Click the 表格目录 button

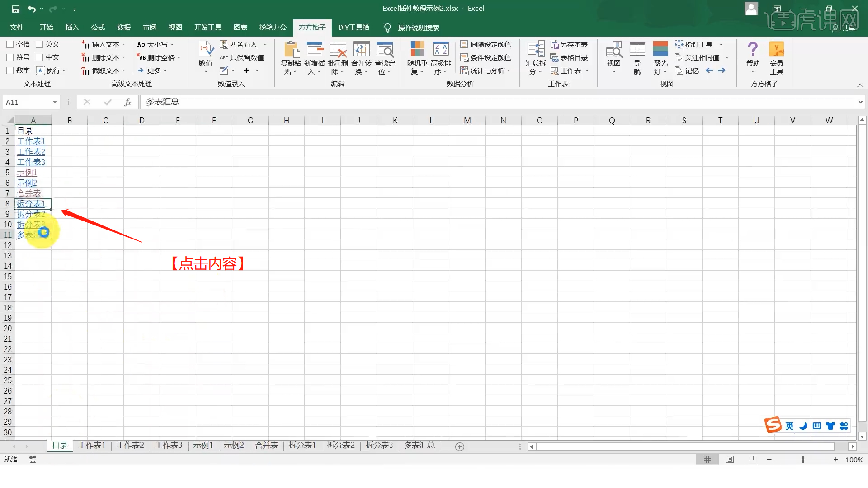click(x=569, y=57)
